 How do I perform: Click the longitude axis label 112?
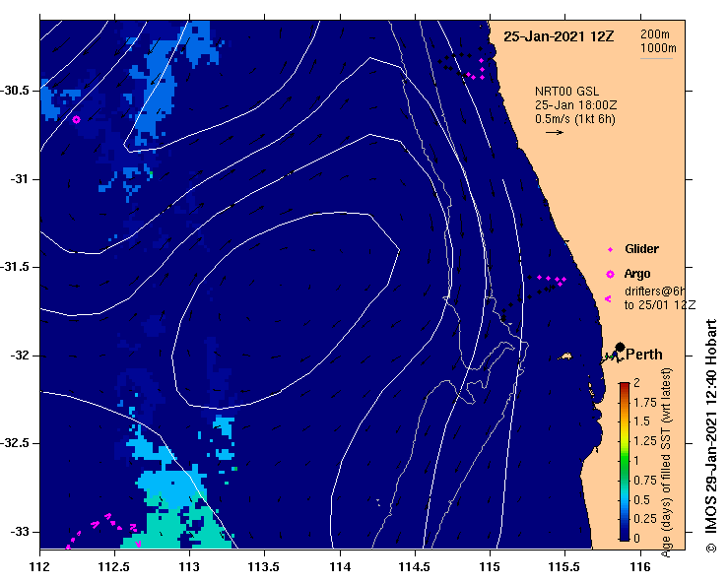tap(39, 567)
